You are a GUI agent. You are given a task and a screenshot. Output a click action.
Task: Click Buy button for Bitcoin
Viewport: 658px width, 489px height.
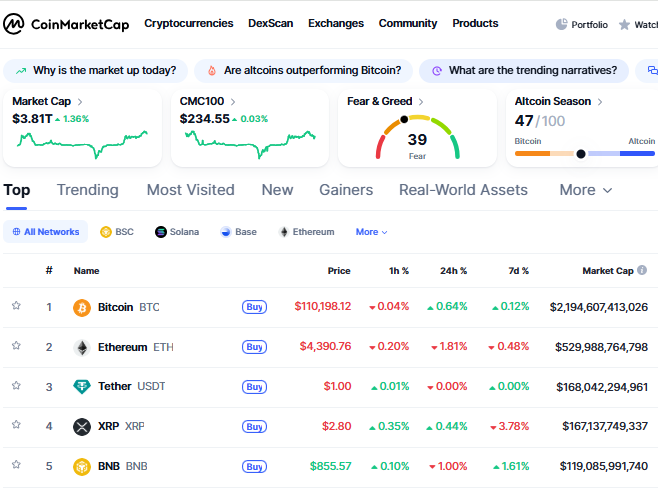click(x=254, y=307)
